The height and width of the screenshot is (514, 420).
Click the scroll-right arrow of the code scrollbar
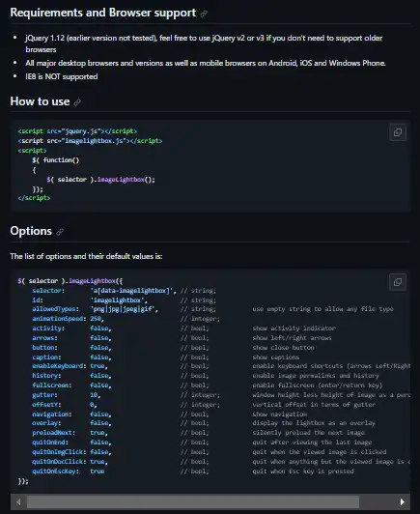[x=403, y=501]
